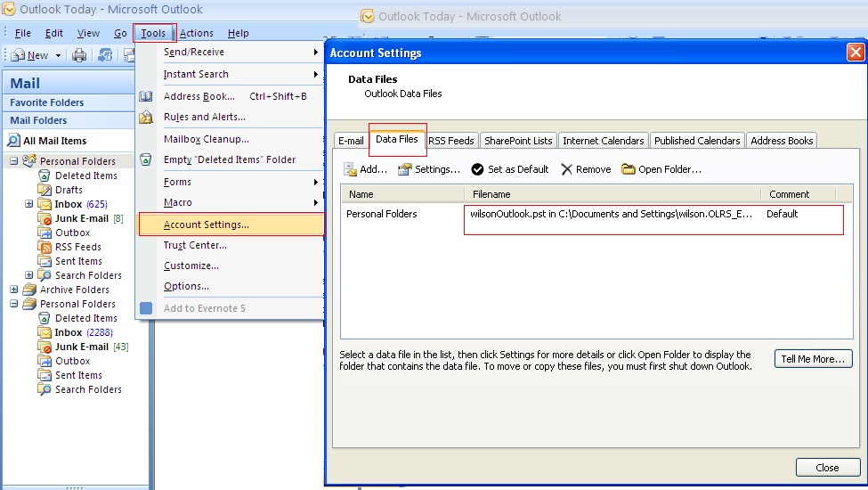868x490 pixels.
Task: Click the Open Folder icon
Action: click(x=628, y=169)
